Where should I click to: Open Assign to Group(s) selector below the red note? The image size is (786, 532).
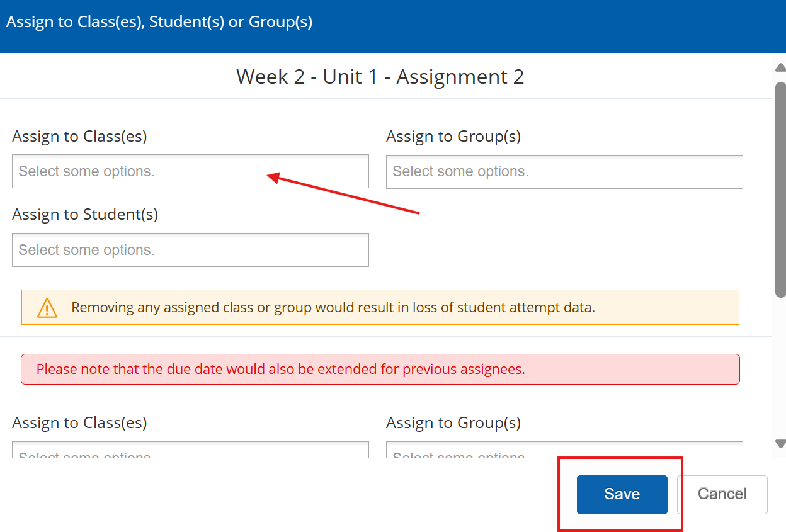pos(564,451)
